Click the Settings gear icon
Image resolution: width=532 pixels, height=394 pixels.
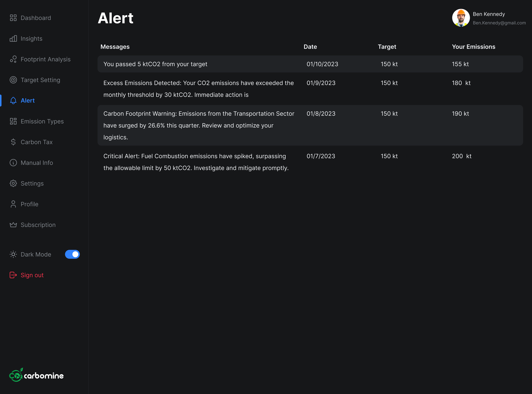pyautogui.click(x=13, y=183)
